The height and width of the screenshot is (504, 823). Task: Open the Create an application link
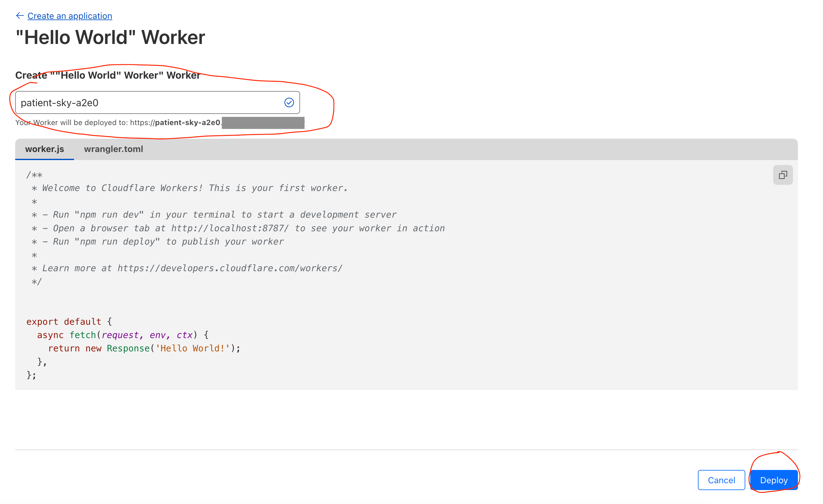pos(69,16)
